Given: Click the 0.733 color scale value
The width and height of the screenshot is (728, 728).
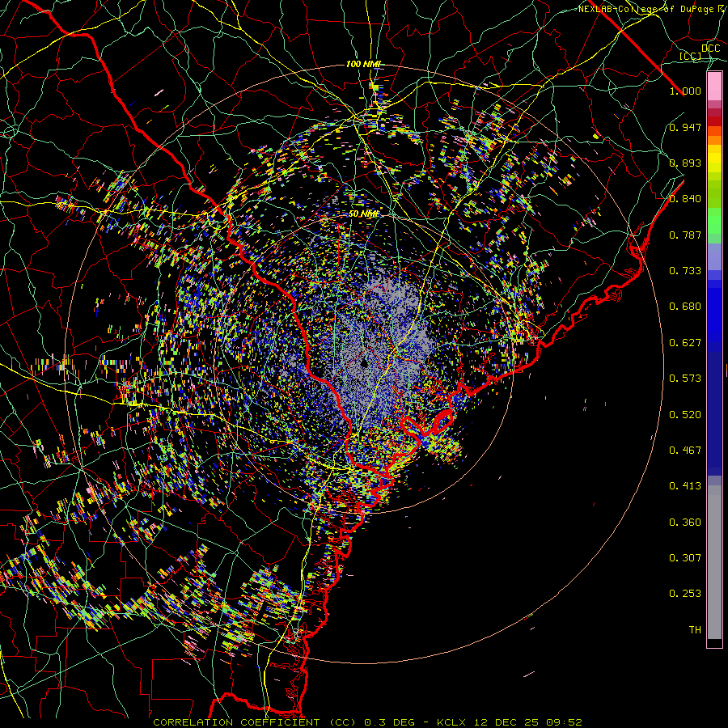Looking at the screenshot, I should tap(685, 271).
